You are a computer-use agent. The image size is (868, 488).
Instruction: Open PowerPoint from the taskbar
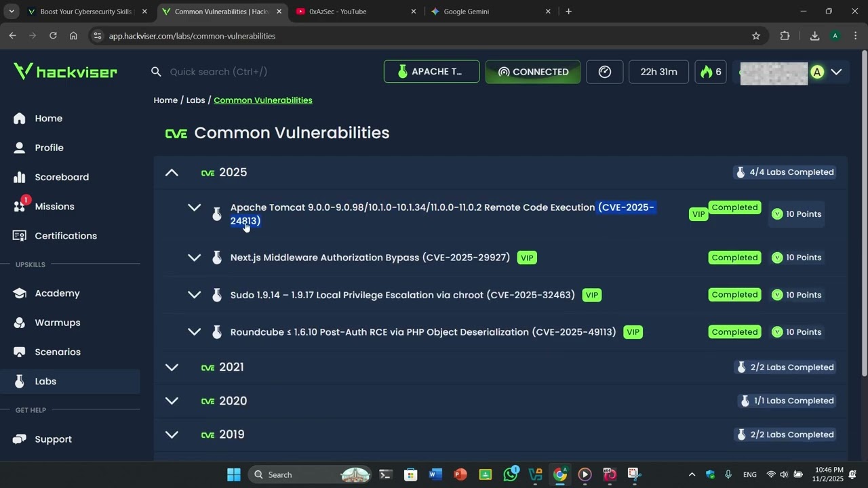tap(460, 474)
